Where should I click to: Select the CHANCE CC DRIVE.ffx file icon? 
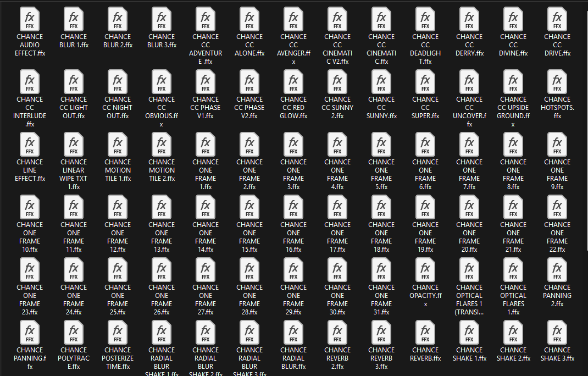click(x=557, y=19)
